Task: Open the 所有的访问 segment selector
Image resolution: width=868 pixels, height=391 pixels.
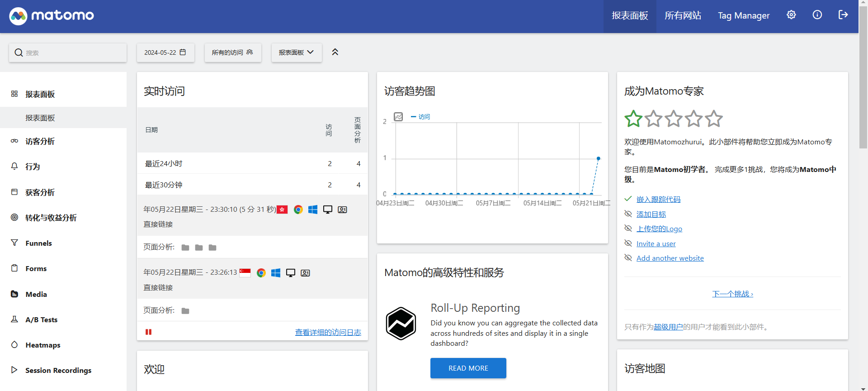Action: click(232, 52)
